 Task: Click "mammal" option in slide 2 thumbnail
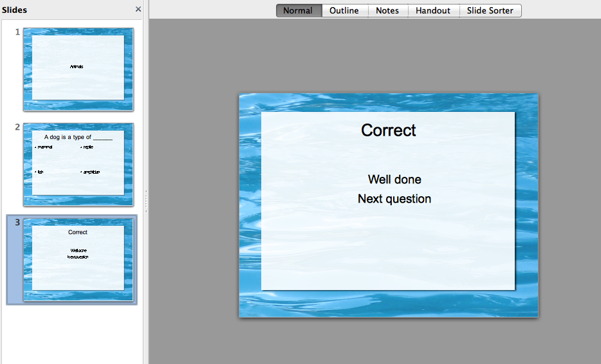[x=45, y=147]
